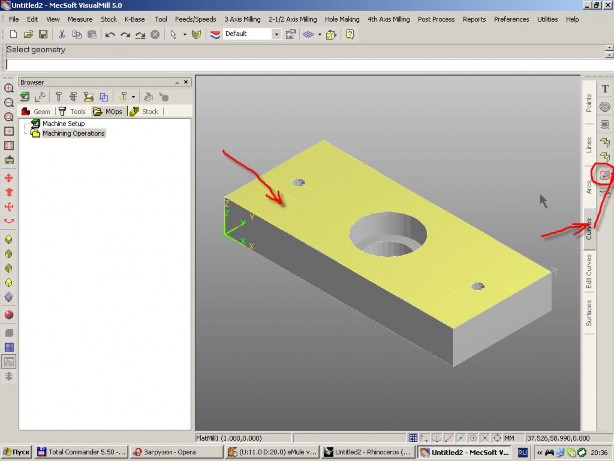Switch to Total Commander in taskbar
614x461 pixels.
click(81, 452)
